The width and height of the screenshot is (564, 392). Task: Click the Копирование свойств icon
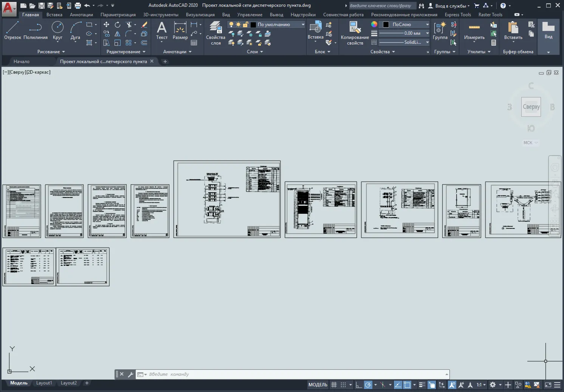tap(355, 33)
